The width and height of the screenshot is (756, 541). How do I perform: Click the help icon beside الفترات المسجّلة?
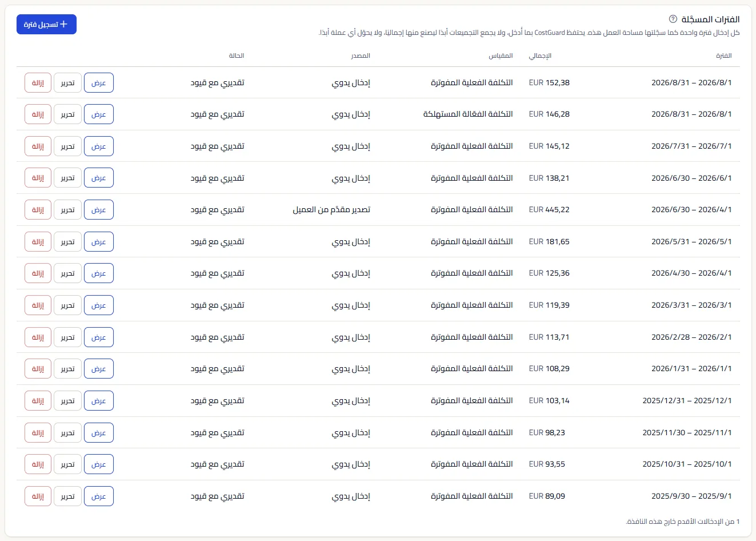pos(673,19)
